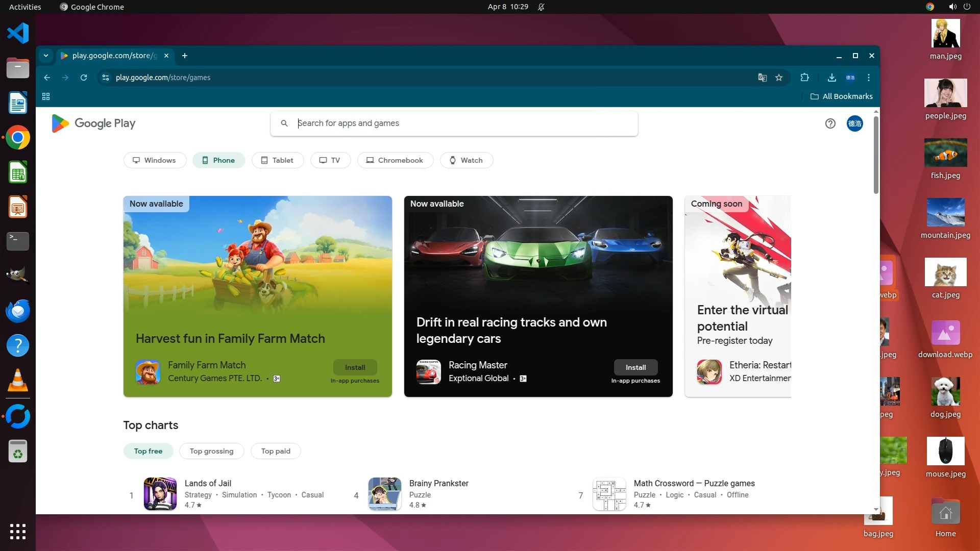Open the Google account avatar menu
This screenshot has height=551, width=980.
[855, 123]
